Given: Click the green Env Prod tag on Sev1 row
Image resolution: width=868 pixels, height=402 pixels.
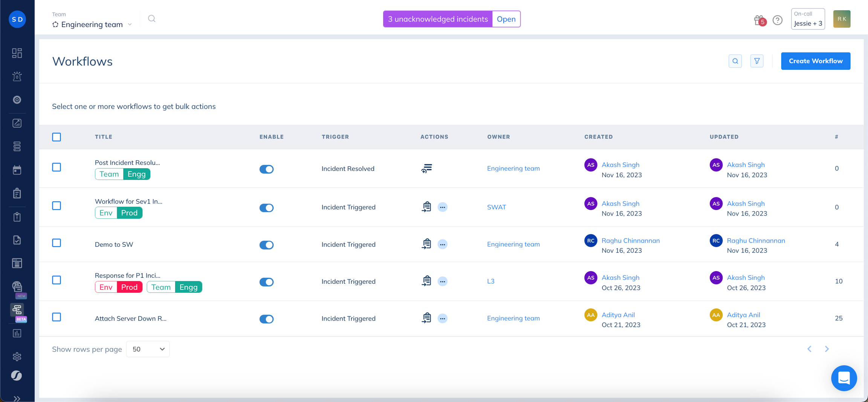Looking at the screenshot, I should point(119,213).
